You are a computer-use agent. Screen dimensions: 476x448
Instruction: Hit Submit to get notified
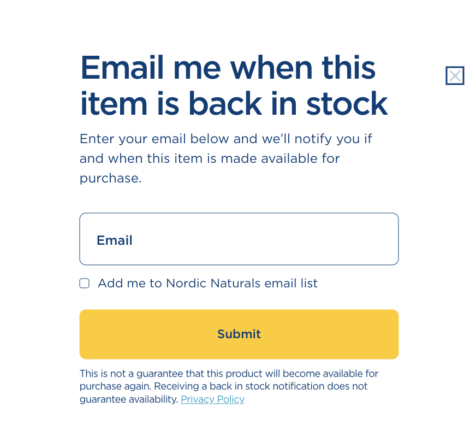[239, 334]
